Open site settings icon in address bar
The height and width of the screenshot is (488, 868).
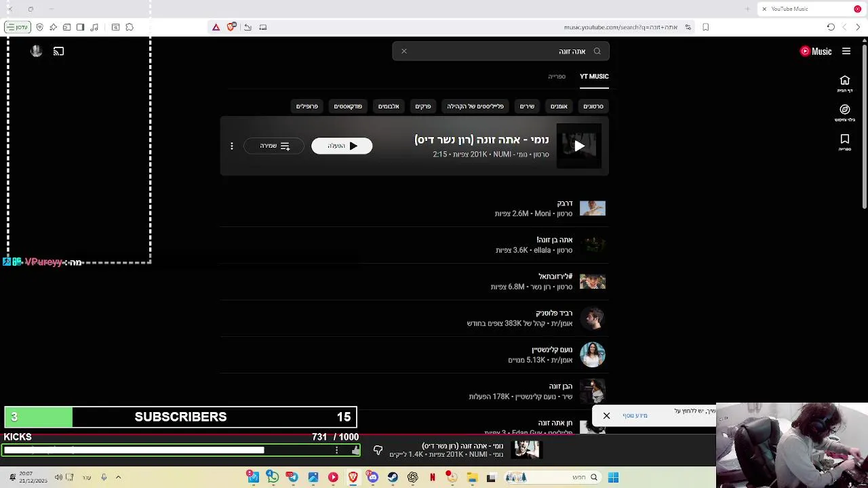pyautogui.click(x=688, y=27)
